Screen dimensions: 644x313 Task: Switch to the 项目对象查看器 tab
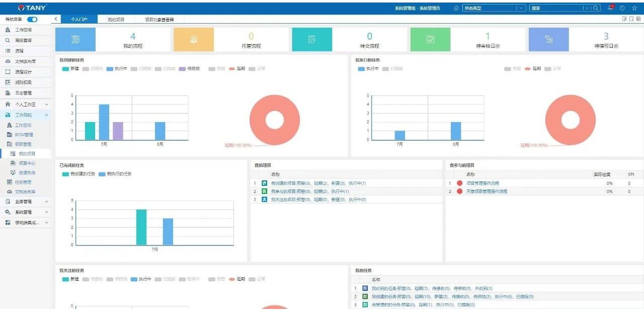[x=159, y=19]
